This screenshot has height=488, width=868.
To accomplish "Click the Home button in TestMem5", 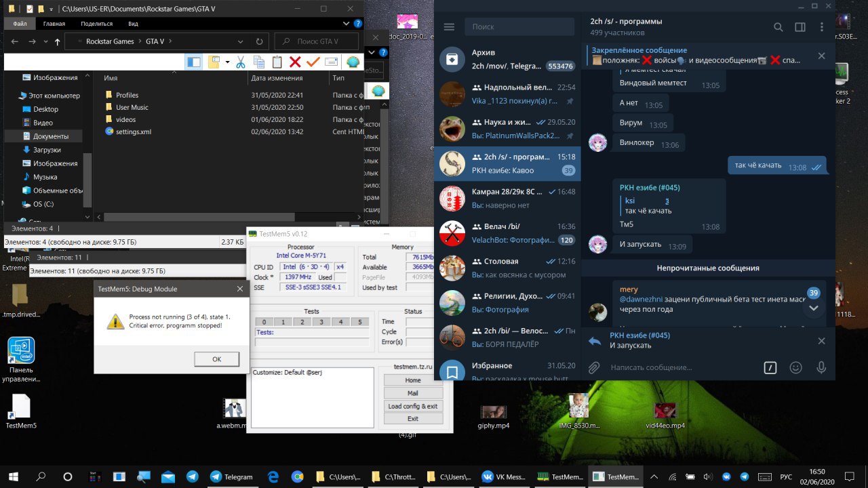I will tap(413, 380).
